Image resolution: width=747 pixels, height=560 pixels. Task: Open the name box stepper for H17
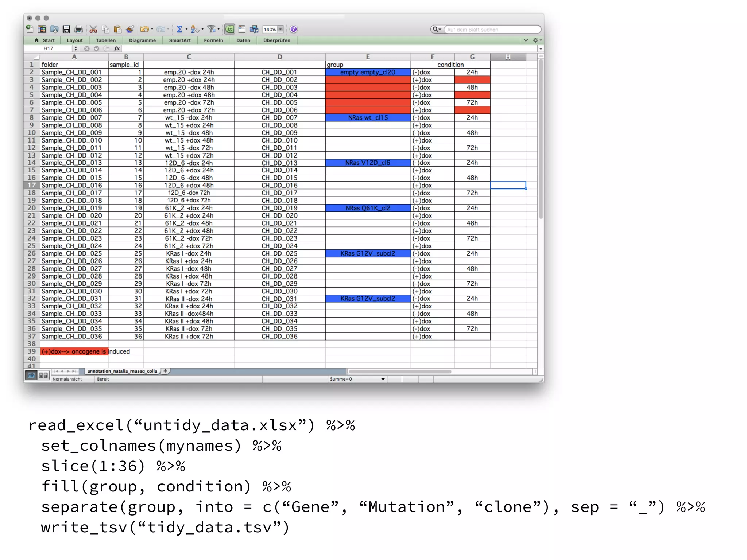click(x=76, y=48)
